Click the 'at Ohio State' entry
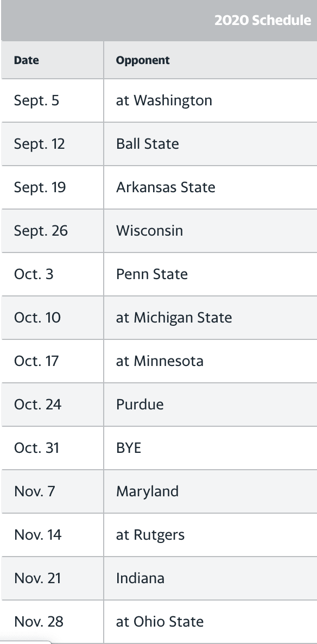 pos(160,622)
